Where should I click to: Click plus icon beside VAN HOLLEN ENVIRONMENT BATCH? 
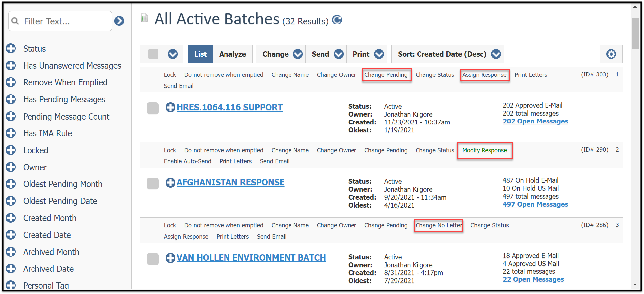[170, 258]
